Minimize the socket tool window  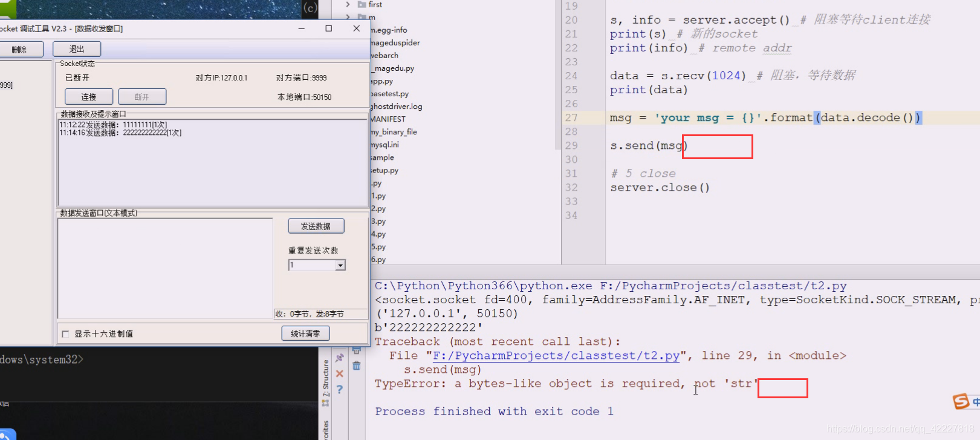301,28
